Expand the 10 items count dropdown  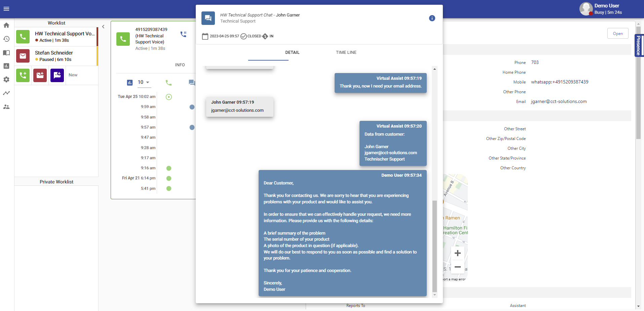click(x=144, y=82)
